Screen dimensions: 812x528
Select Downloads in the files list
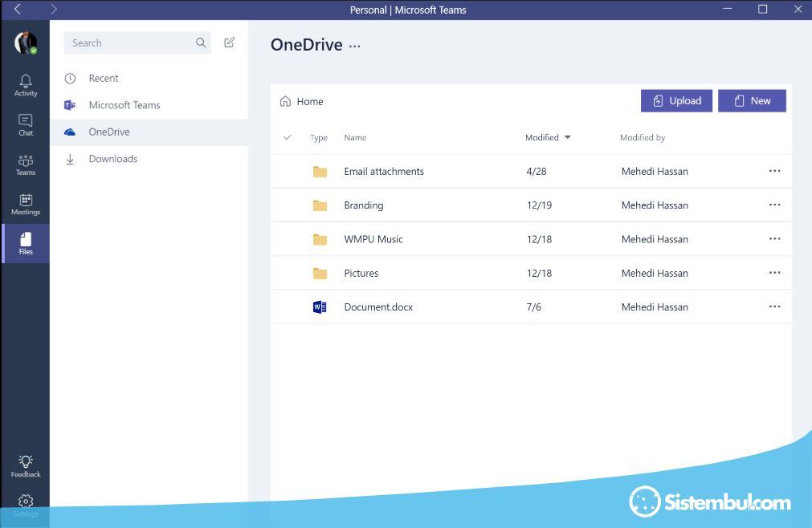149,159
